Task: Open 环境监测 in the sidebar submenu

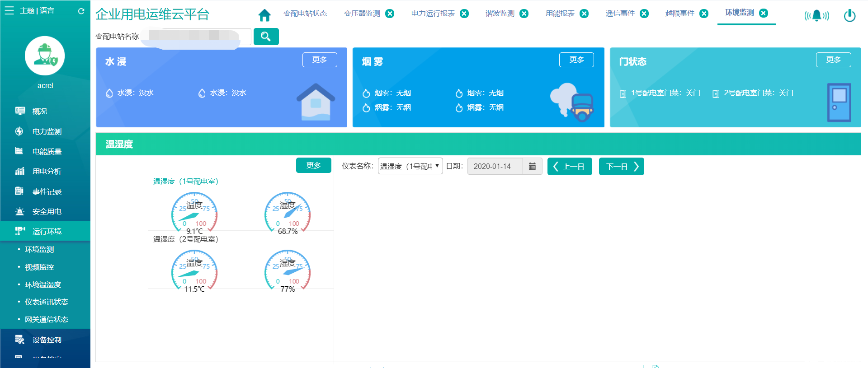Action: pyautogui.click(x=39, y=249)
